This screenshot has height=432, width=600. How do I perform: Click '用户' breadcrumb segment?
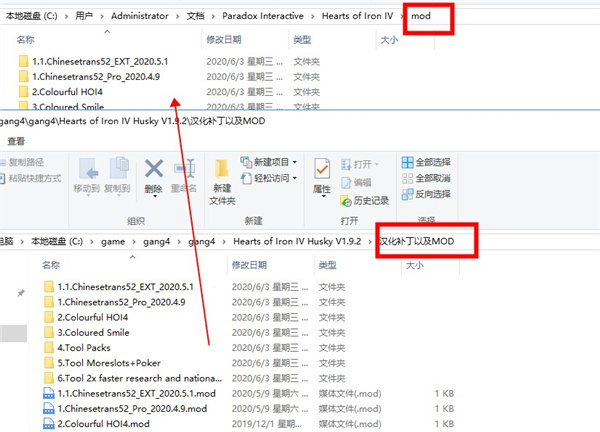pos(84,16)
